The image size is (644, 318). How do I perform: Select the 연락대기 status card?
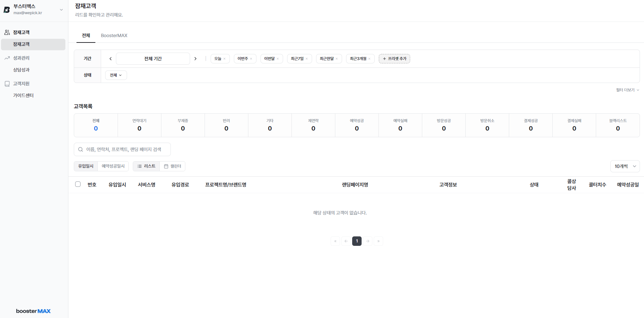tap(140, 125)
